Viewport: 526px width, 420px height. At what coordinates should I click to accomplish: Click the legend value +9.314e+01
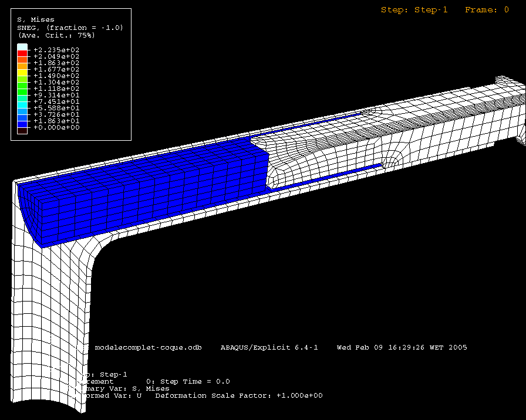[56, 95]
